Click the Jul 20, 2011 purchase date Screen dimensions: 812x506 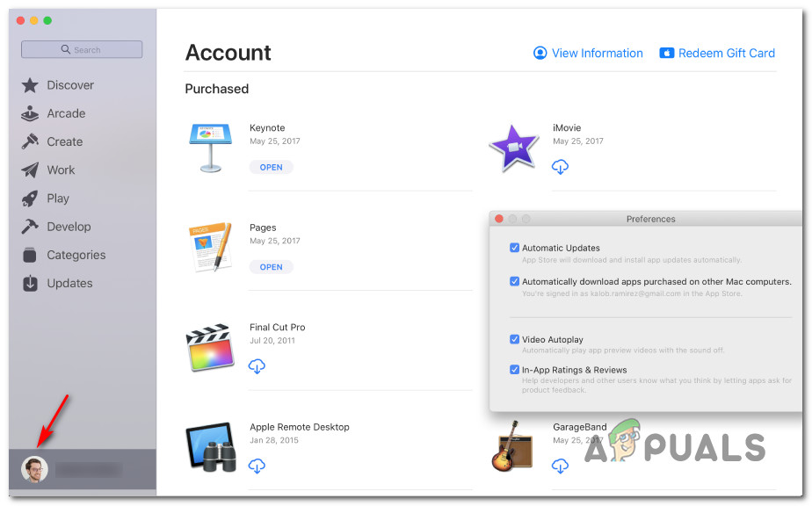(272, 340)
